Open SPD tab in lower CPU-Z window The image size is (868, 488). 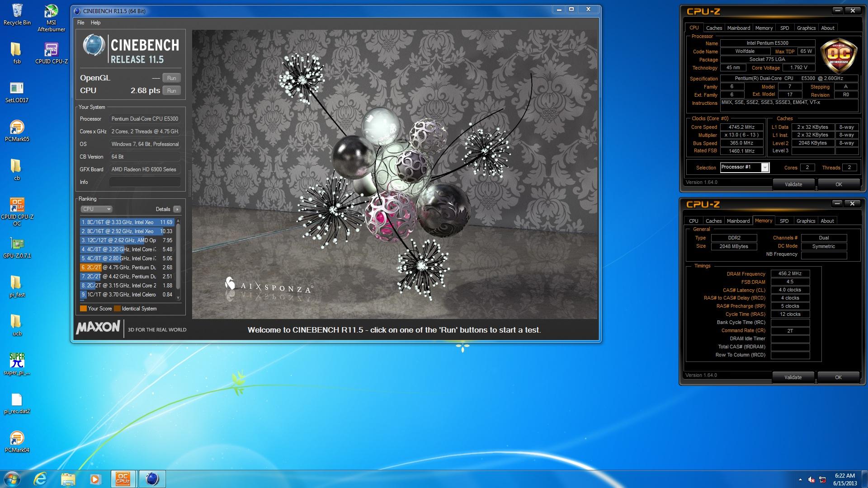click(784, 221)
